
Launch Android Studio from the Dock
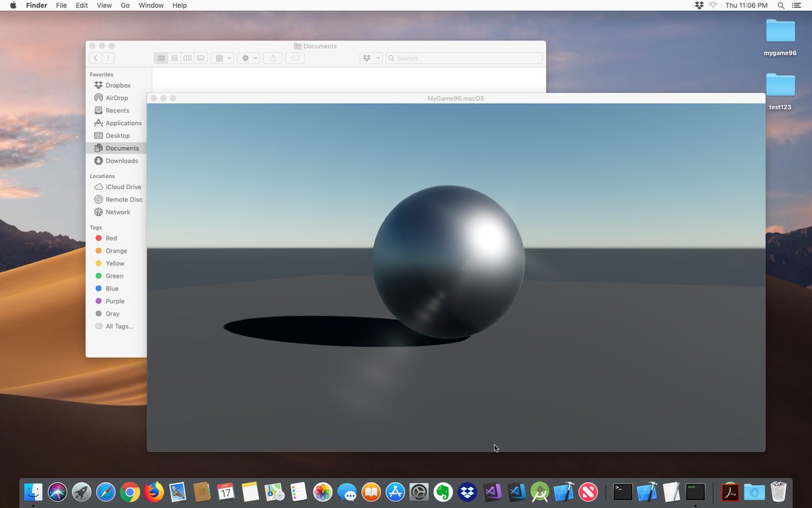(x=540, y=492)
